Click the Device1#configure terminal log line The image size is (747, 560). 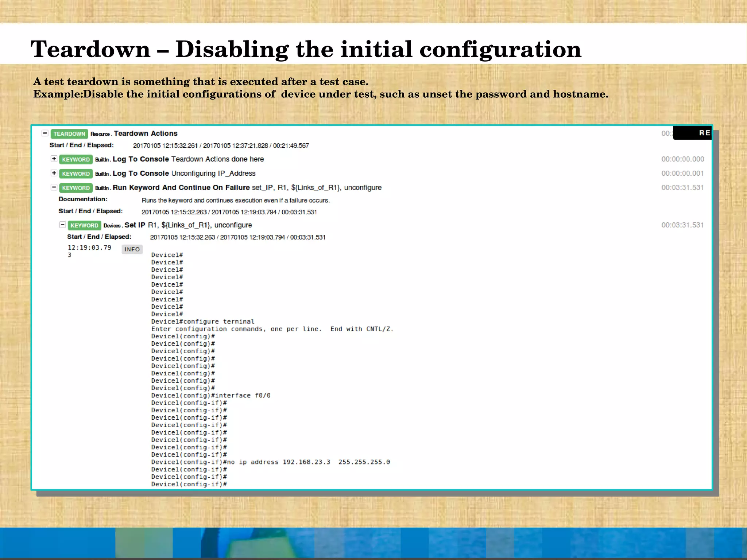coord(203,322)
